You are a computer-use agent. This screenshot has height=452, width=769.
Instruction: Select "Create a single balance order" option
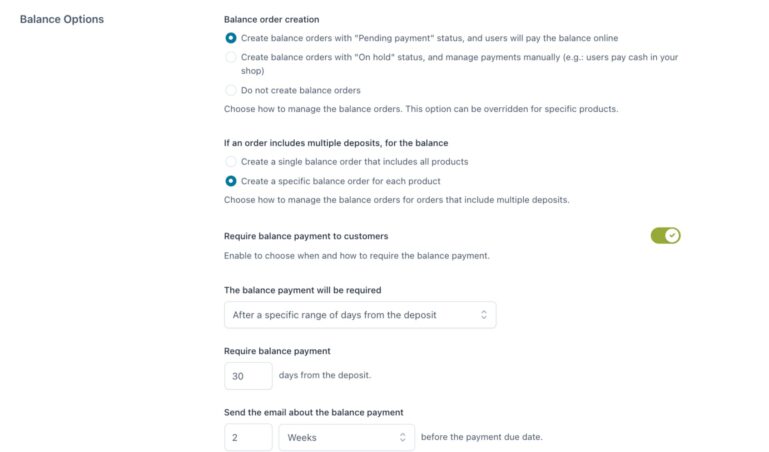tap(231, 161)
